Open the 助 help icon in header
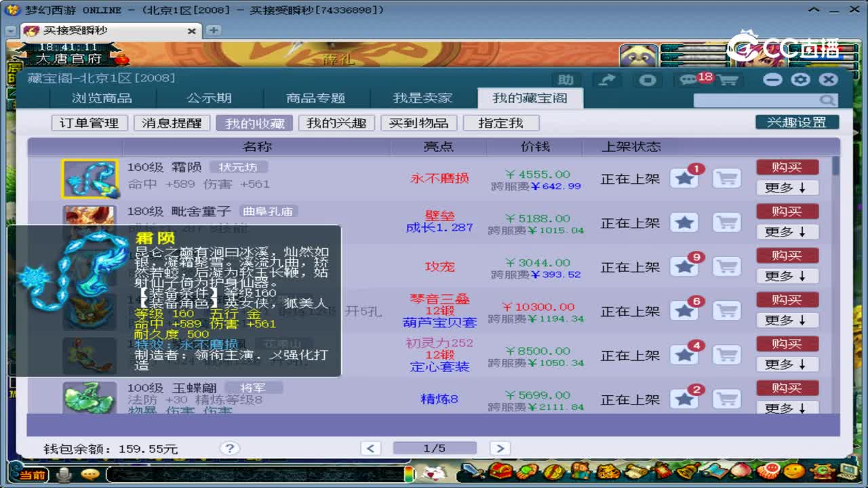The width and height of the screenshot is (868, 488). (x=566, y=80)
